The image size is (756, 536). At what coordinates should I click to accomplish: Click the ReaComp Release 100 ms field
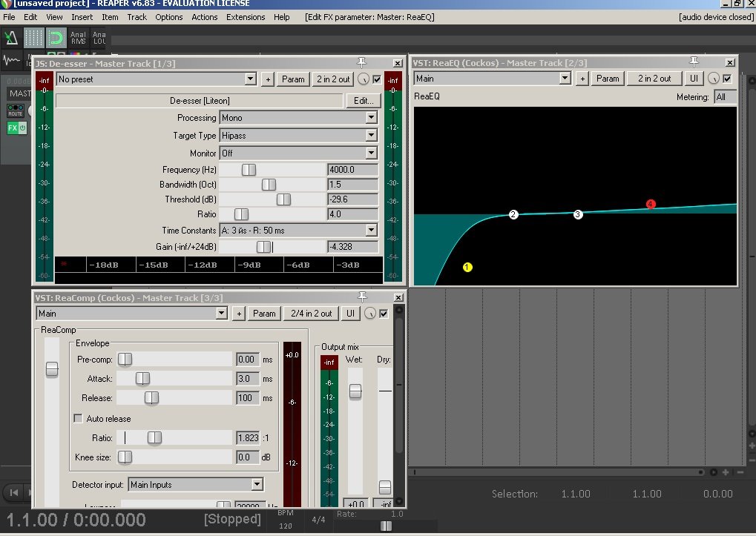tap(247, 398)
